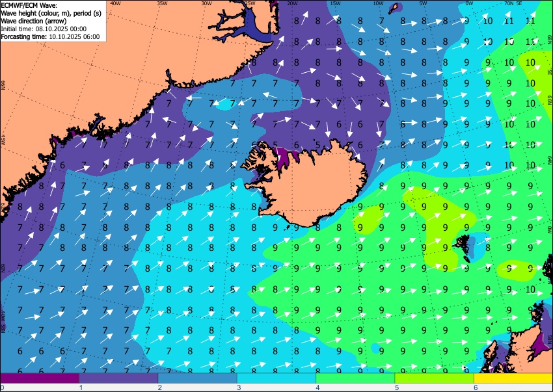Click the legend scale value 3
The image size is (553, 392).
pyautogui.click(x=239, y=387)
